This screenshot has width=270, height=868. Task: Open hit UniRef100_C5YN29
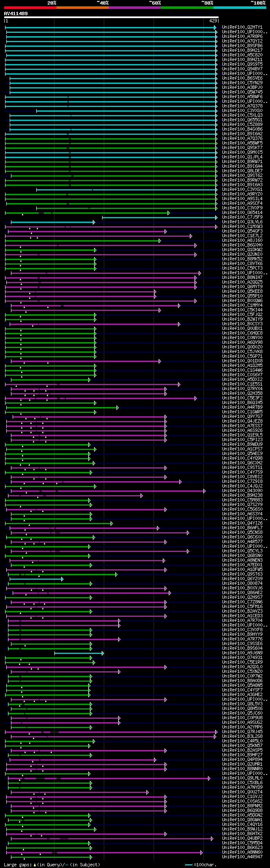pyautogui.click(x=242, y=83)
